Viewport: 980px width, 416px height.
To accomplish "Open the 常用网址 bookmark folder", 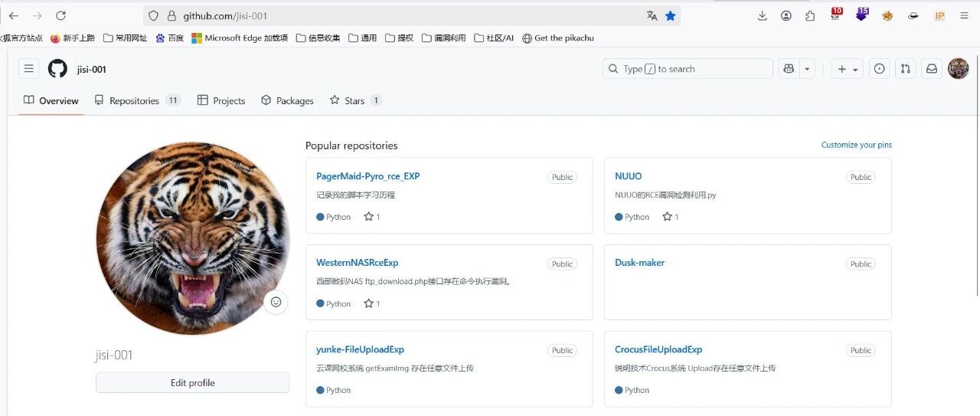I will [125, 38].
